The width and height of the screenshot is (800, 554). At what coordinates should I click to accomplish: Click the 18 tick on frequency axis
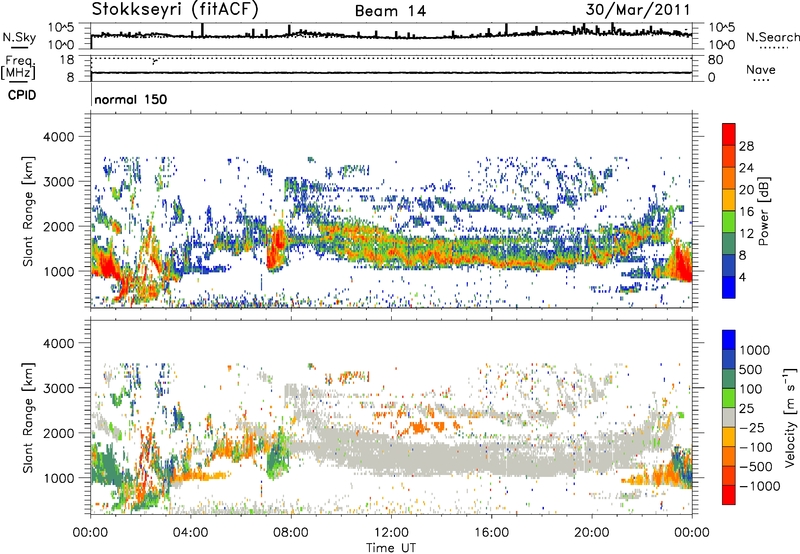tap(67, 60)
